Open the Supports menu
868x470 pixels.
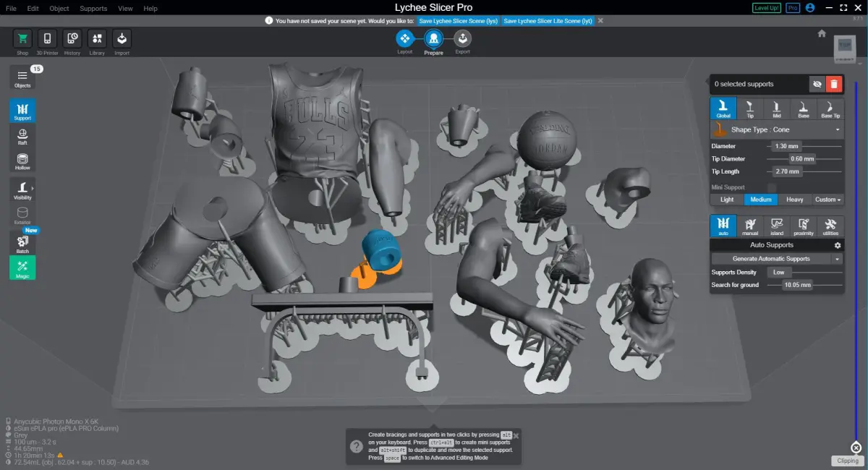[x=93, y=9]
